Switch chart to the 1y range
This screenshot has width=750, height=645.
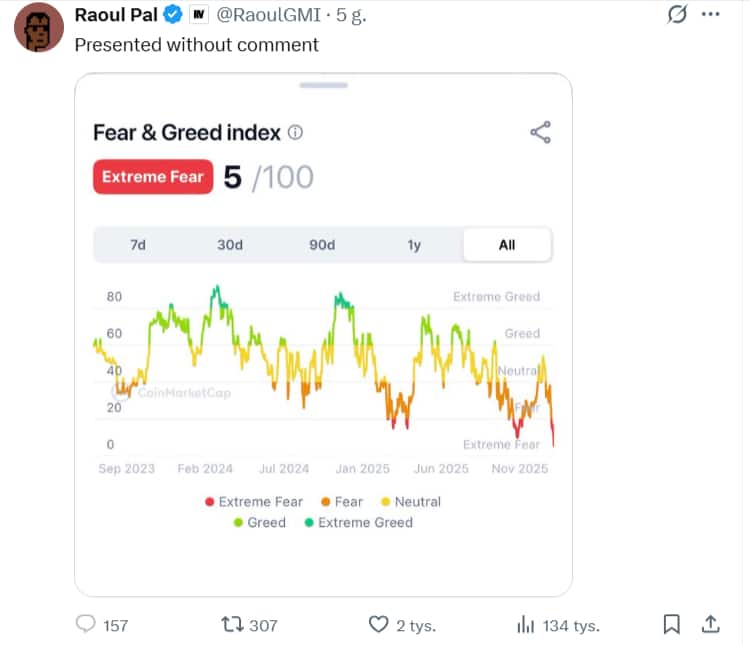414,245
